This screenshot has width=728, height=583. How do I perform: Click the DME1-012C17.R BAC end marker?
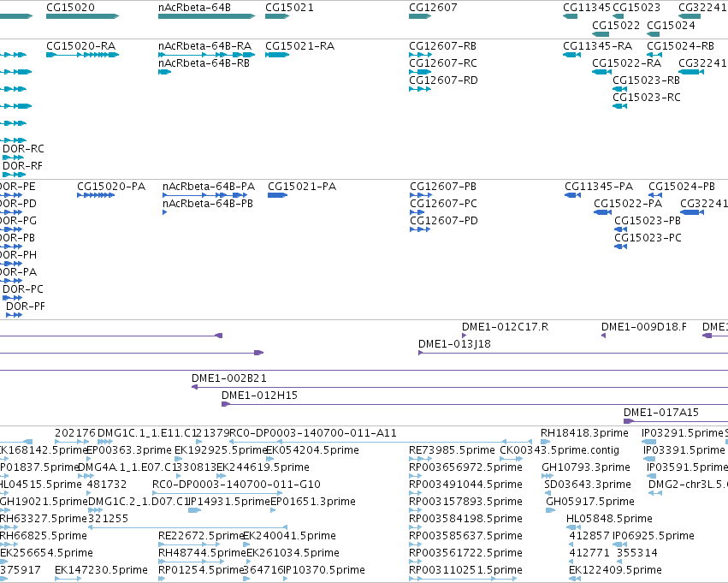click(x=465, y=336)
